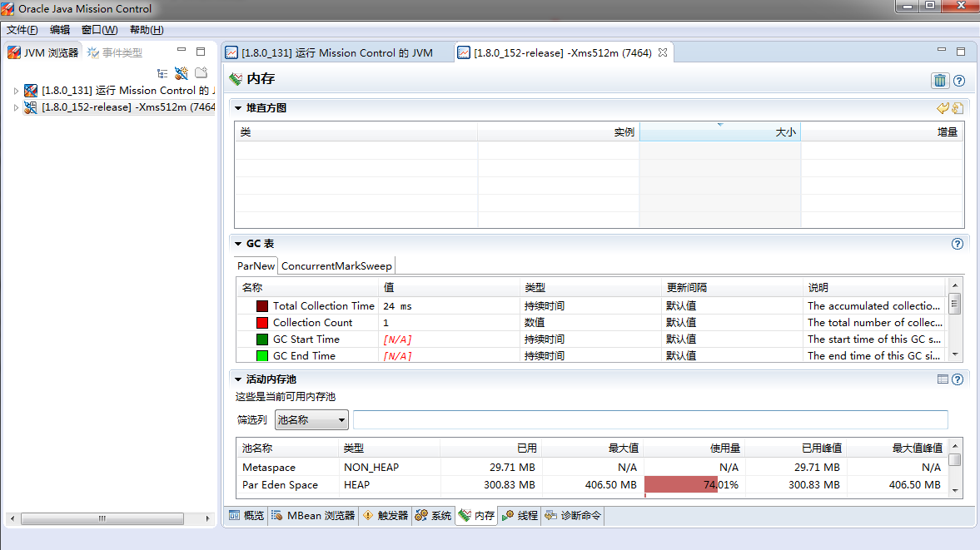The width and height of the screenshot is (980, 550).
Task: Click the help icon beside GC 表
Action: point(958,244)
